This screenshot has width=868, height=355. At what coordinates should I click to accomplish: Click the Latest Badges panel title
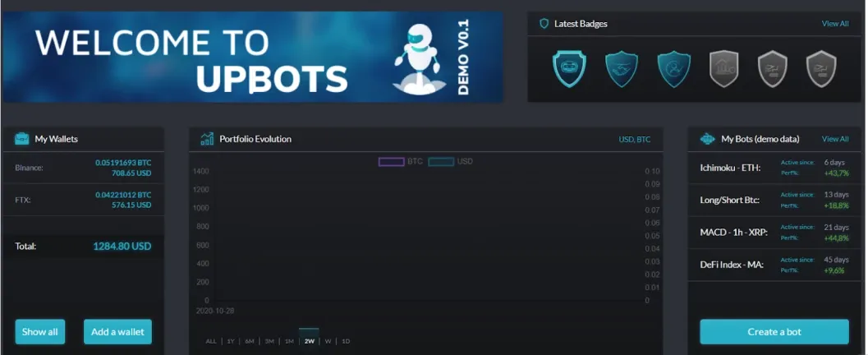[x=581, y=24]
